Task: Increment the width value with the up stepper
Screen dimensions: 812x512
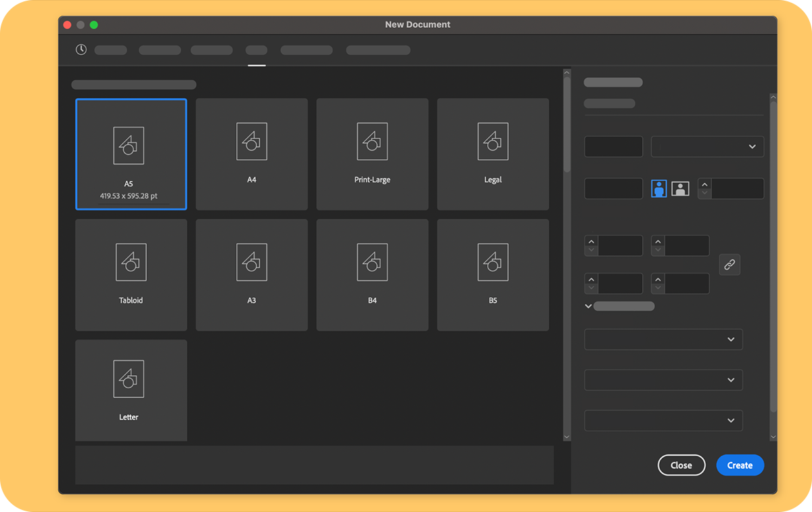Action: click(x=591, y=242)
